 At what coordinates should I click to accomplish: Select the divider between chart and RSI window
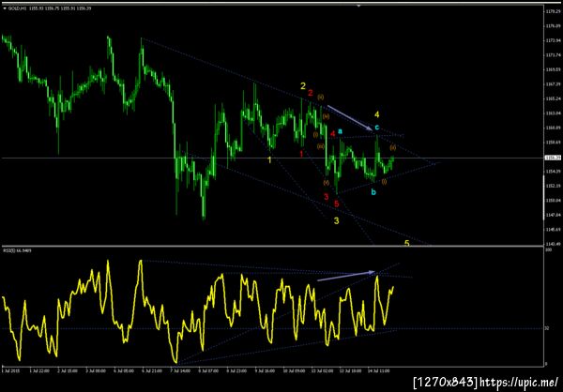pyautogui.click(x=273, y=247)
